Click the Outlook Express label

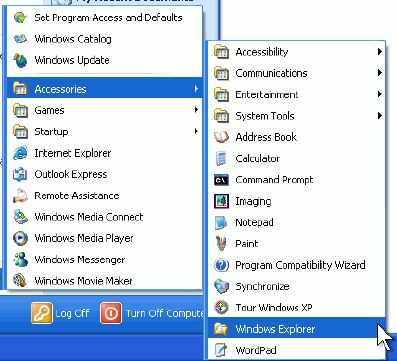71,174
